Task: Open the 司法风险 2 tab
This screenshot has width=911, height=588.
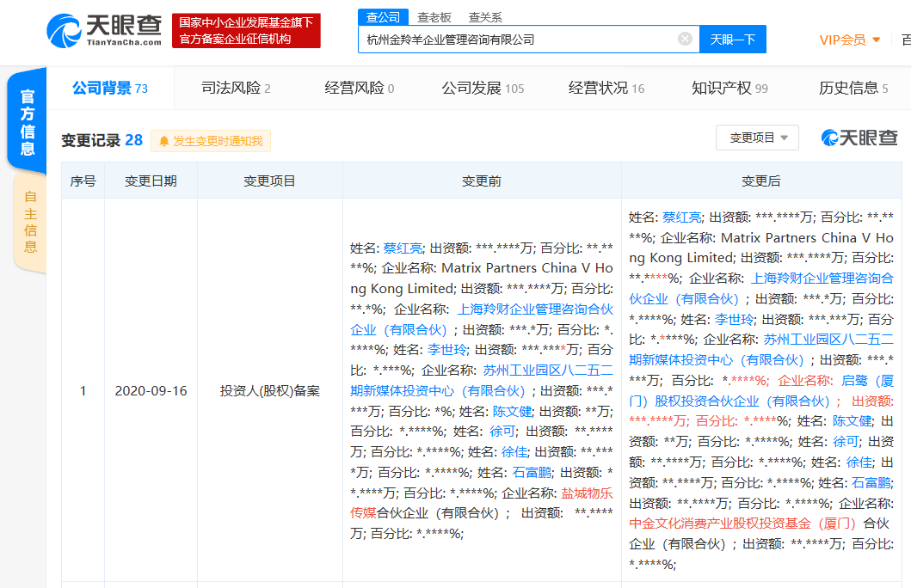Action: 236,89
